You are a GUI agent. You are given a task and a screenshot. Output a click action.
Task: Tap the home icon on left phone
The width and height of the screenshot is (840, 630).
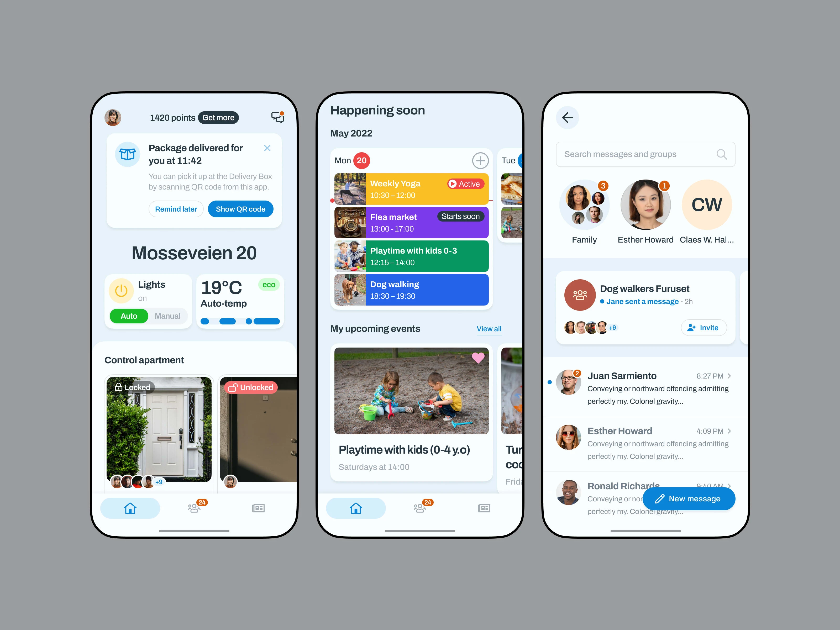tap(130, 508)
